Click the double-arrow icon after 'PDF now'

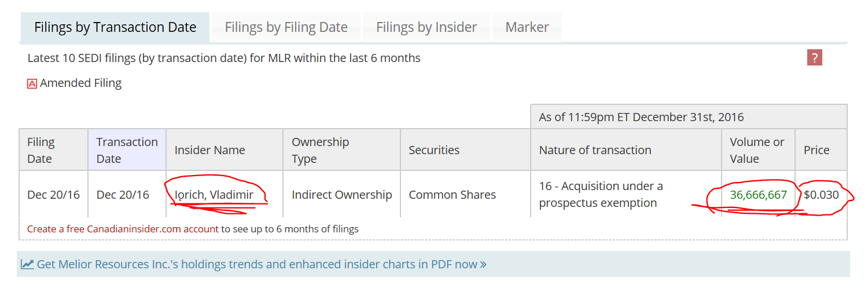[483, 265]
